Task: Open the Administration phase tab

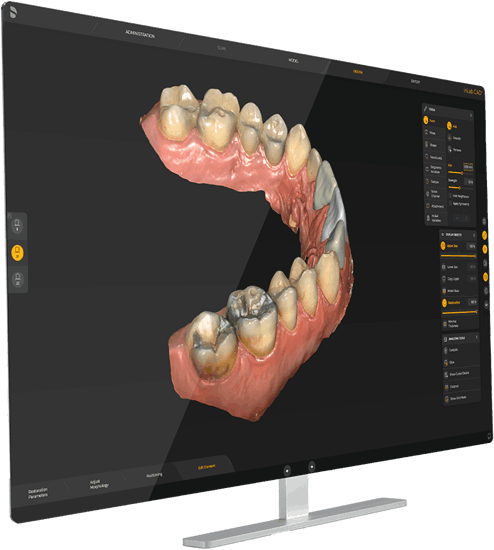Action: pos(140,34)
